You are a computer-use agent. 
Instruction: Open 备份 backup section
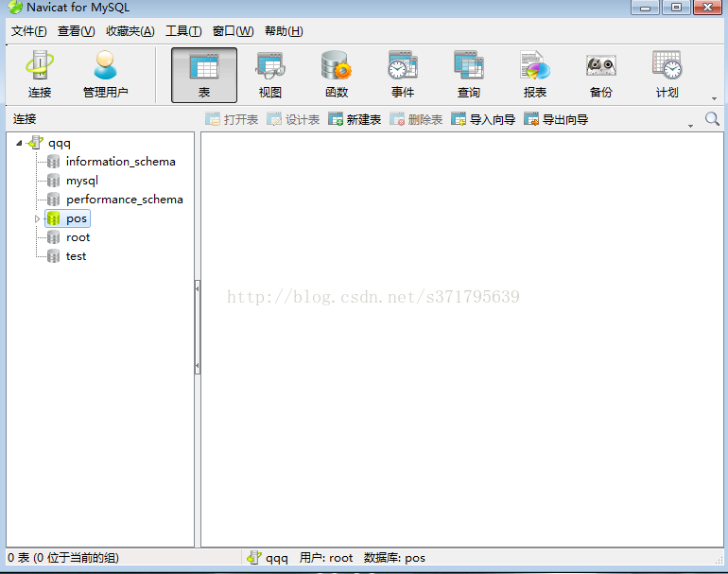pyautogui.click(x=600, y=75)
